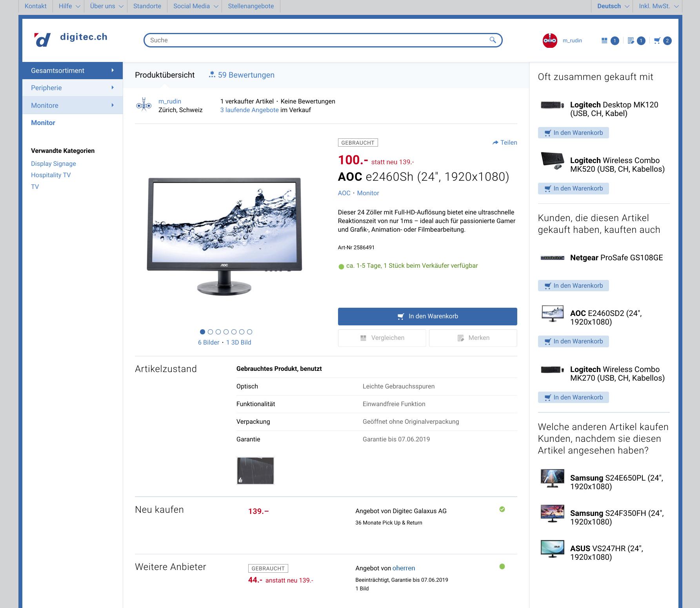
Task: Click Samsung S24F350FH monitor thumbnail
Action: pyautogui.click(x=552, y=514)
